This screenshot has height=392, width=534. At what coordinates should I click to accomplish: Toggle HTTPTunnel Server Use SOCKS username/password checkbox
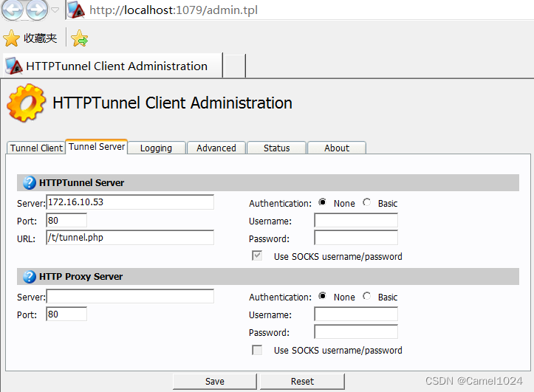[x=257, y=255]
